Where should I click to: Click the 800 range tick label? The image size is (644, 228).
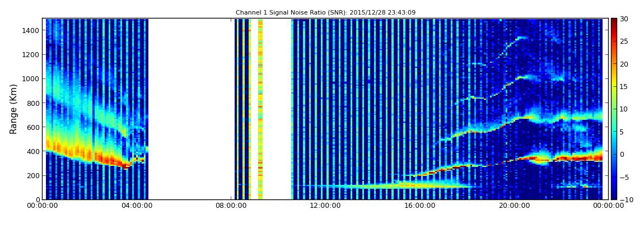click(34, 103)
